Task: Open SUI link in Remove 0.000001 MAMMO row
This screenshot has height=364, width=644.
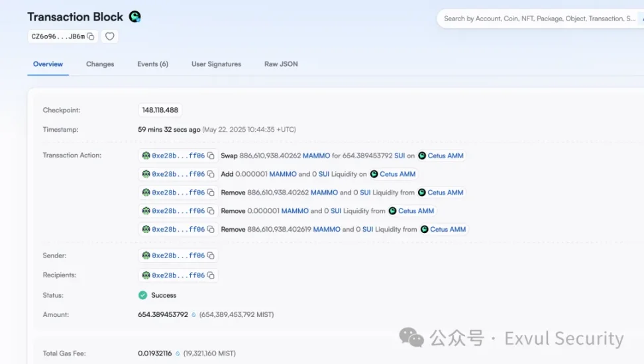Action: tap(336, 211)
